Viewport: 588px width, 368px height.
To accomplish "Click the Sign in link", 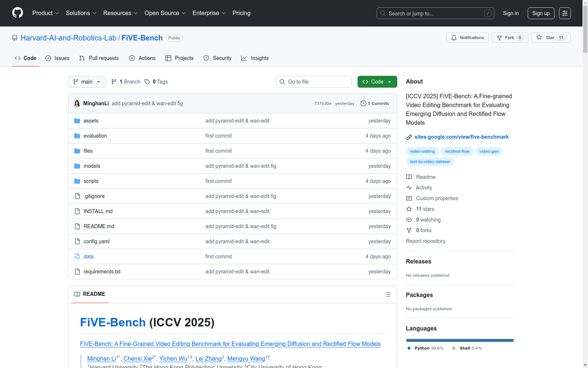I will (511, 13).
